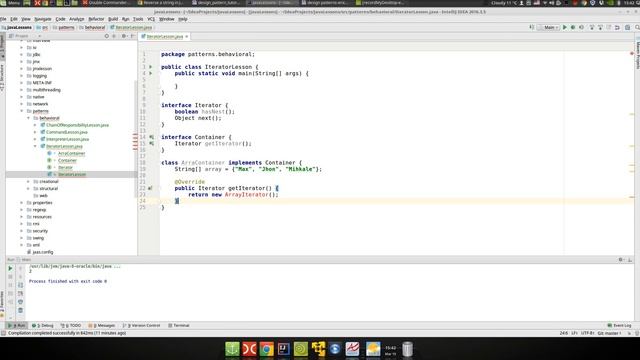The width and height of the screenshot is (640, 360).
Task: Open the Terminal tool window tab
Action: (179, 326)
